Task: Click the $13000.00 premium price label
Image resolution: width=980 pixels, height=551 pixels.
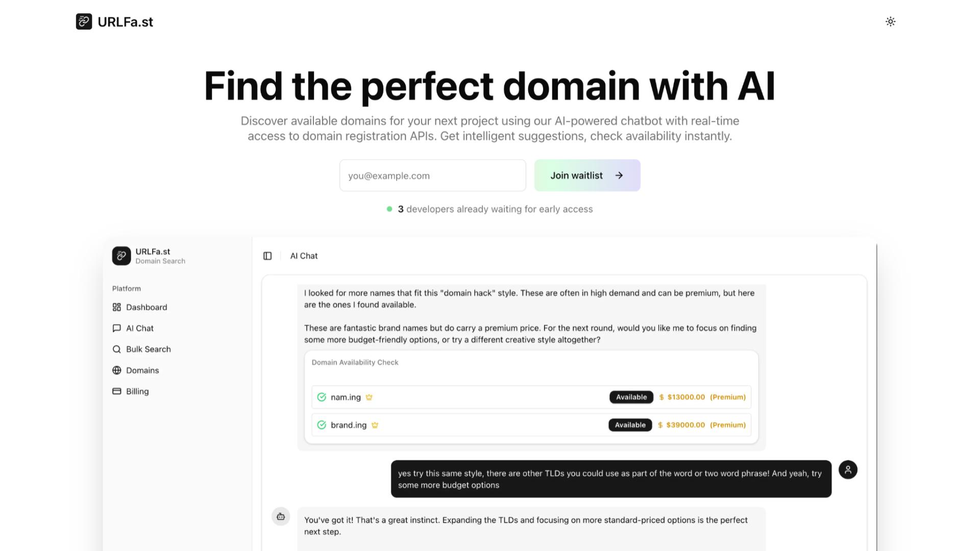Action: 685,397
